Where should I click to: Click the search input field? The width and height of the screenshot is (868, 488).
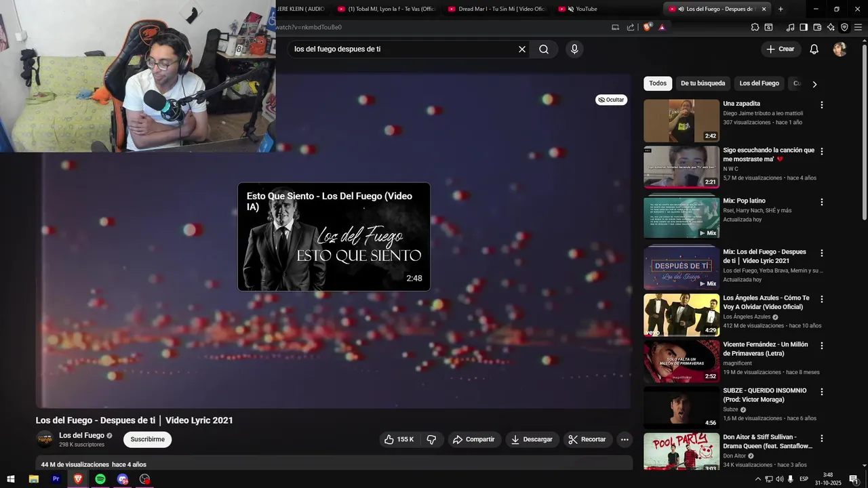(403, 49)
